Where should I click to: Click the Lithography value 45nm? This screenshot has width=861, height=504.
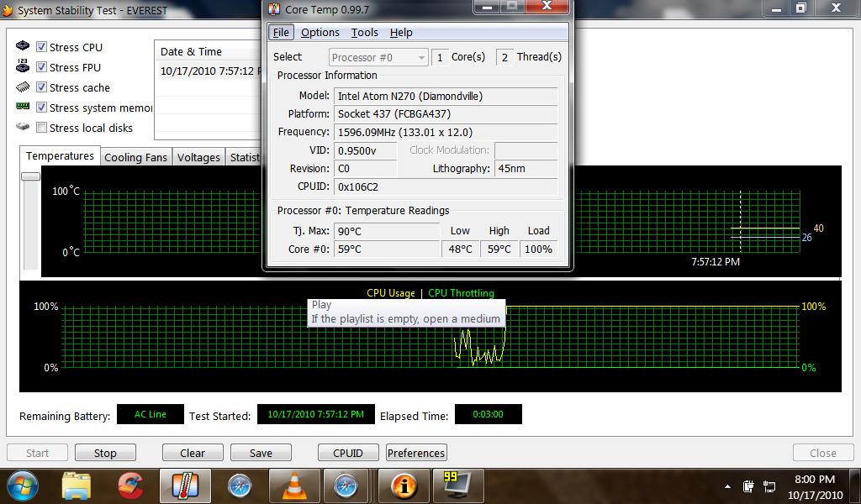click(x=526, y=168)
